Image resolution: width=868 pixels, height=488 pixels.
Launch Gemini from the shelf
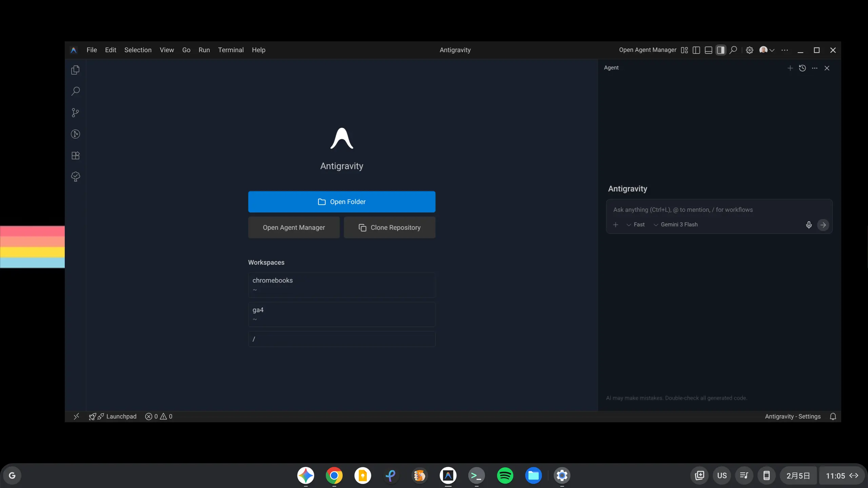(305, 475)
